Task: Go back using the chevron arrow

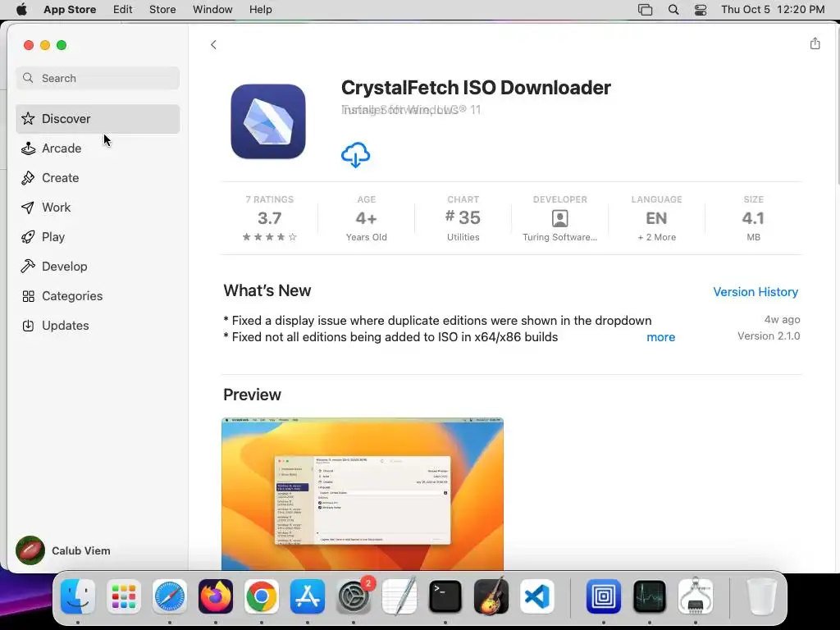Action: coord(213,44)
